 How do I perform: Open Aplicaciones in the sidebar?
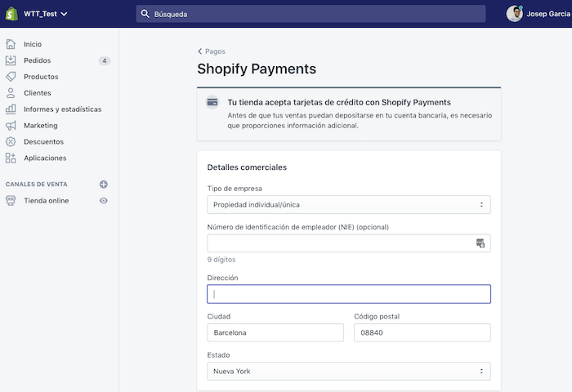point(45,158)
